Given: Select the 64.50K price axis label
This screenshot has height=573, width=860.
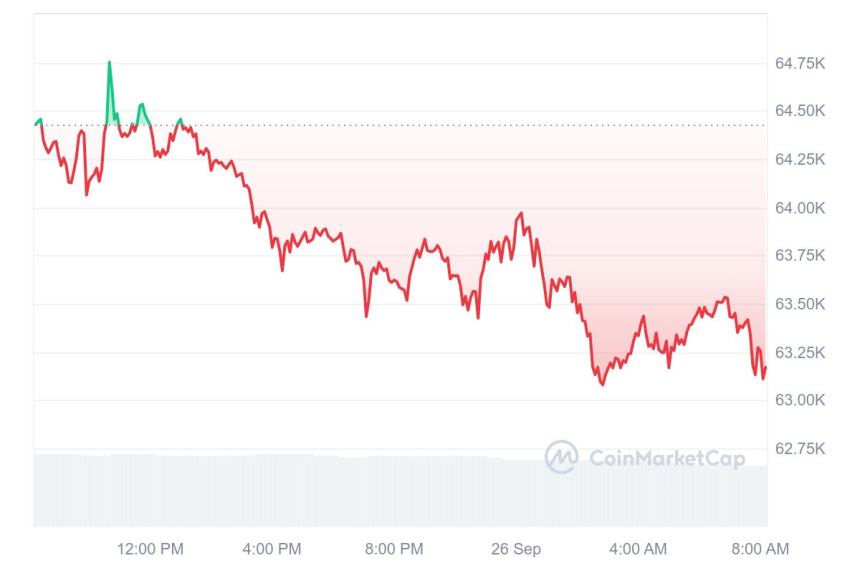Looking at the screenshot, I should pos(800,111).
